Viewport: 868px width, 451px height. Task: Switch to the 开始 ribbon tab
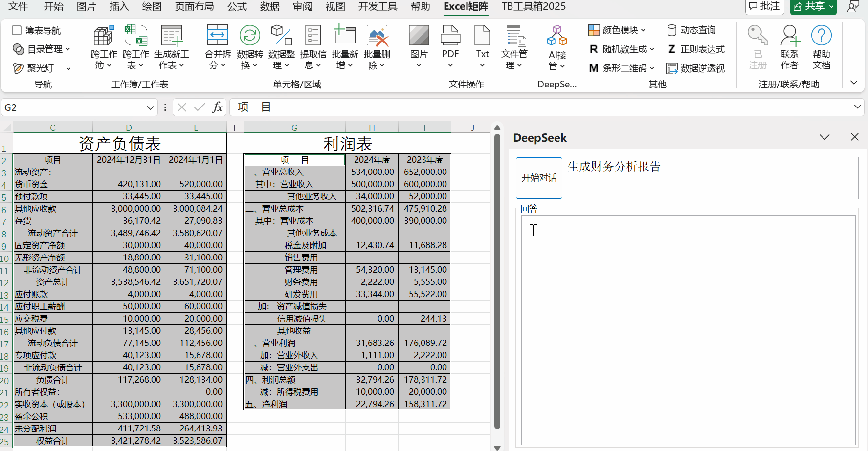point(54,7)
